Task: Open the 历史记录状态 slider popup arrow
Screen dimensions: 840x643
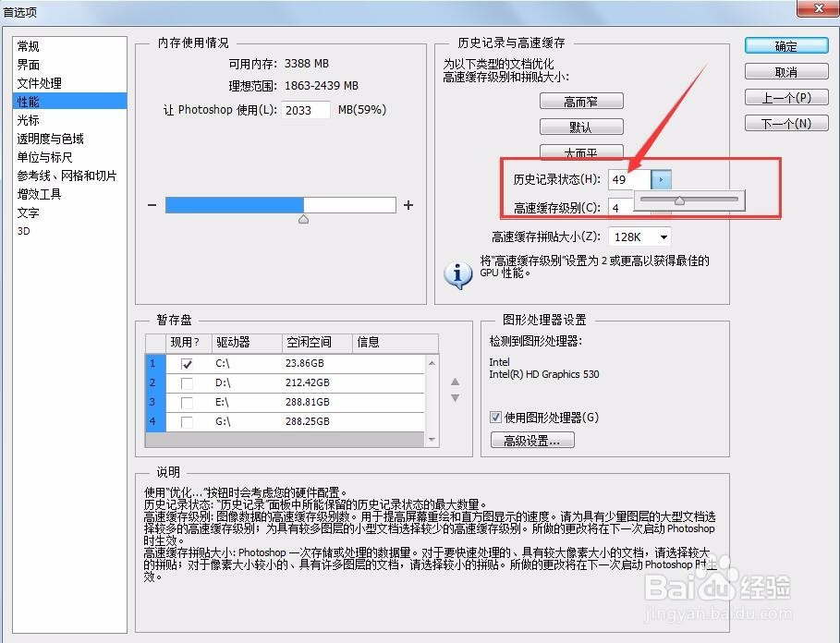Action: click(x=661, y=179)
